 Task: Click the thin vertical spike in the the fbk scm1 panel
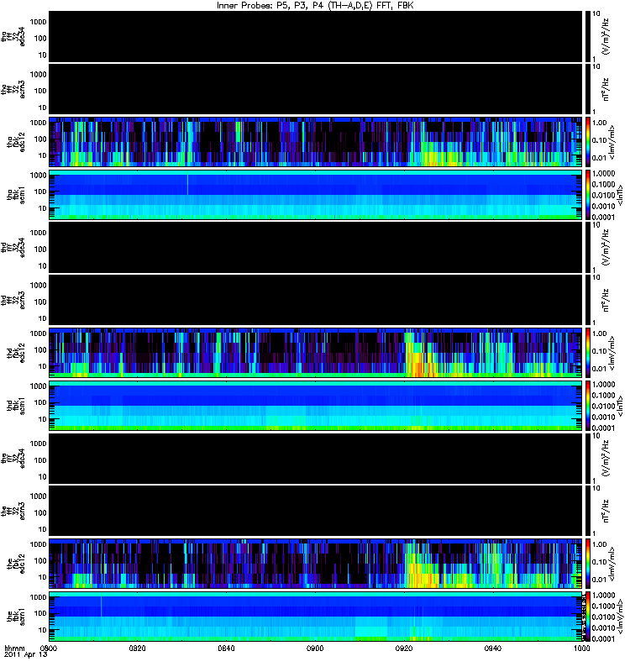[x=101, y=606]
